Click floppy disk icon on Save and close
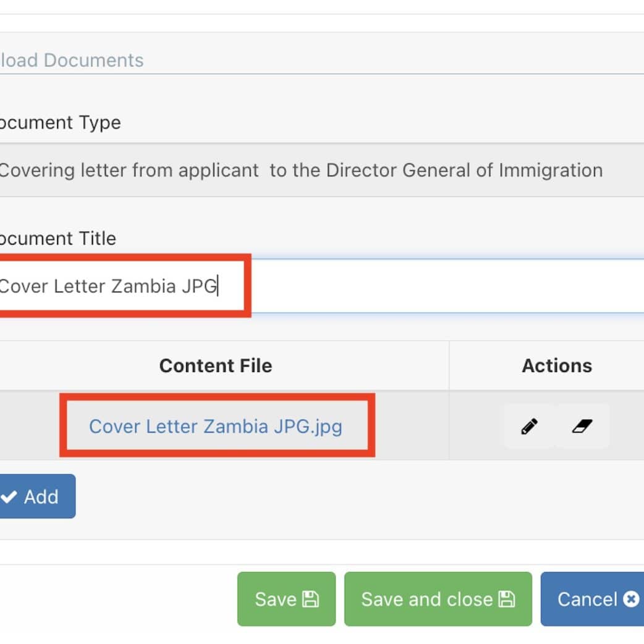The width and height of the screenshot is (644, 644). click(507, 599)
